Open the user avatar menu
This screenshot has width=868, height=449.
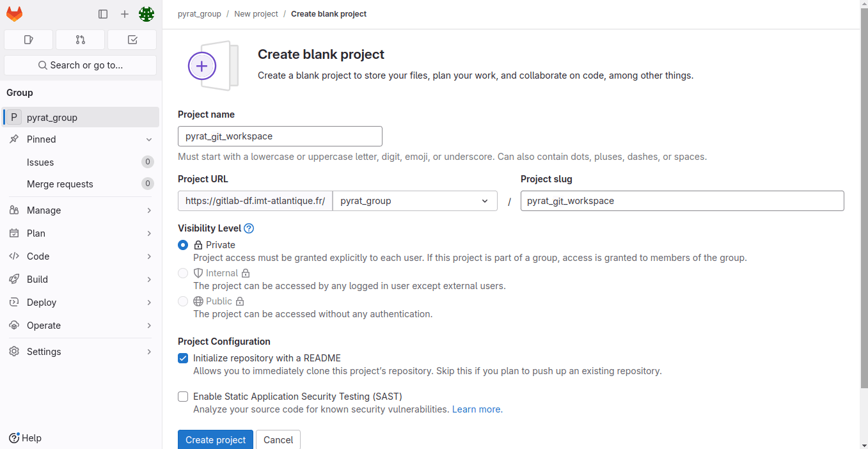[x=146, y=14]
